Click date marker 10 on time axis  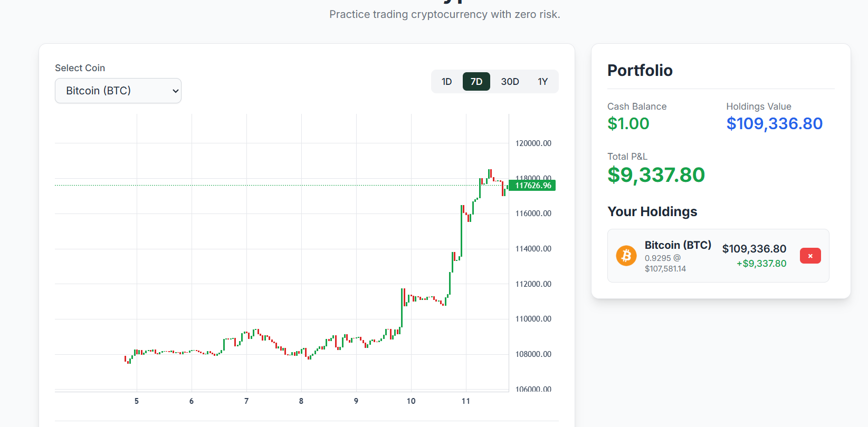pos(411,401)
